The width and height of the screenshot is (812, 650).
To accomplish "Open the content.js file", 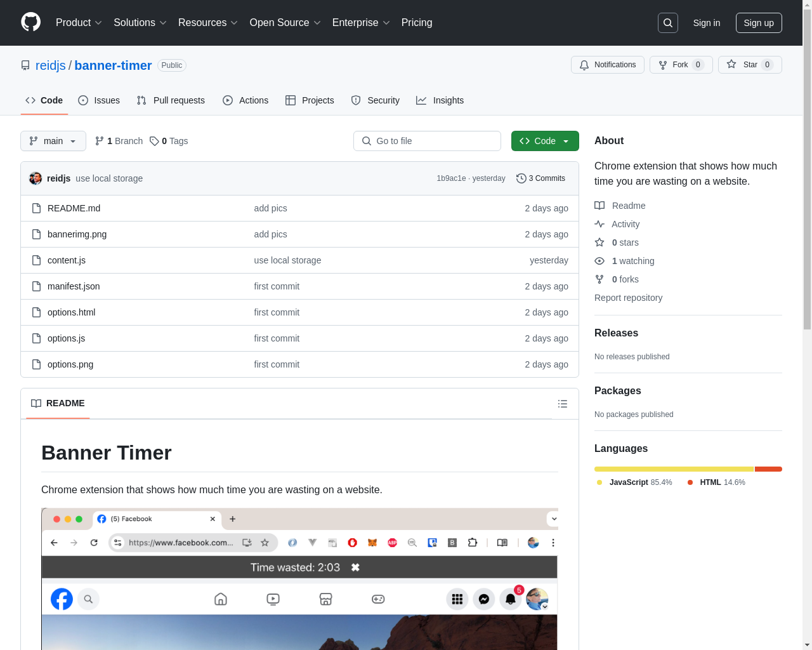I will point(67,260).
